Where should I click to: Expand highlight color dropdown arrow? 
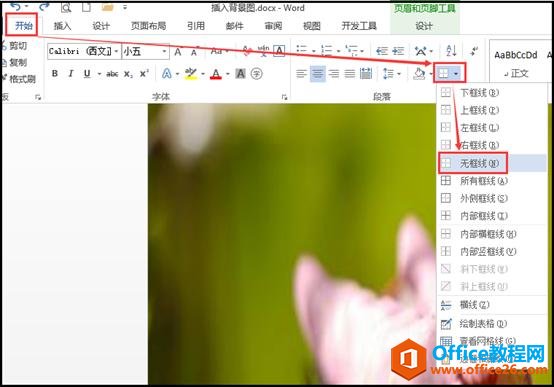coord(203,74)
